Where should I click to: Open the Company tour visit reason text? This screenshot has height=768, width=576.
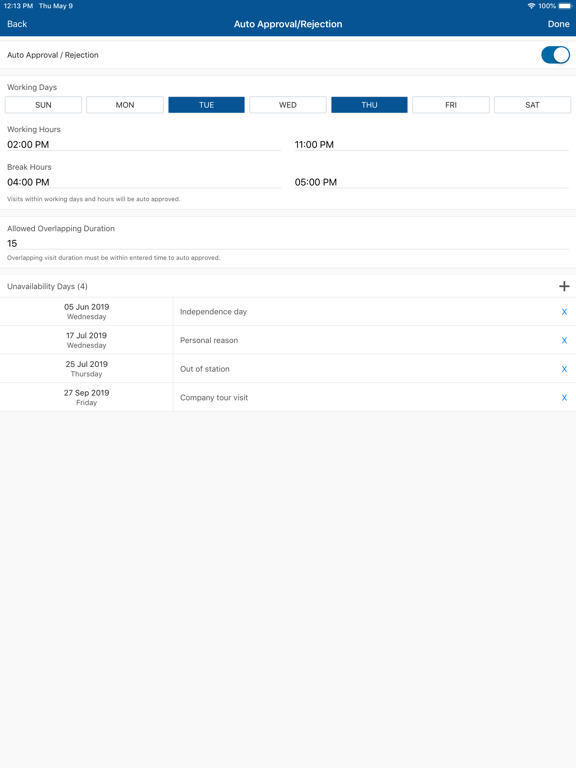(x=214, y=398)
